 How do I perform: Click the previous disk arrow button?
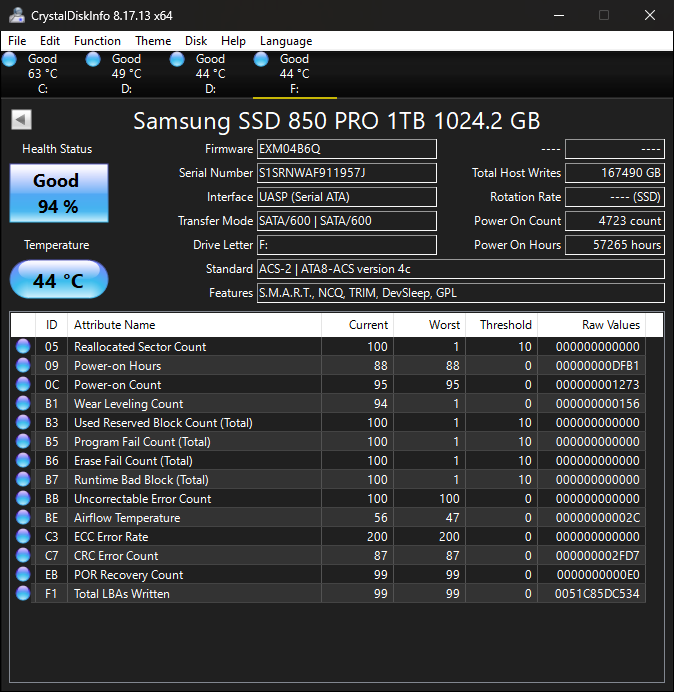21,120
